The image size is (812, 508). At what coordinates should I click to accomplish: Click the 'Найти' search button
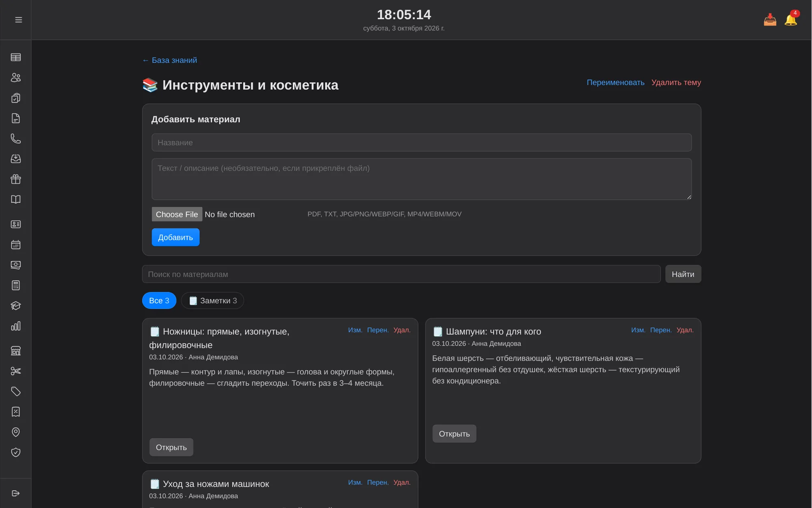[x=683, y=274]
